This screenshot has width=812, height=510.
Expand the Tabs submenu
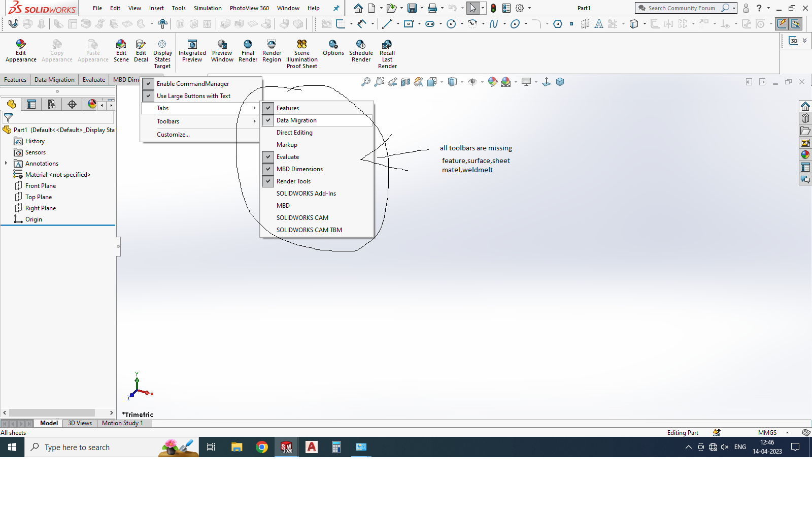[x=200, y=108]
